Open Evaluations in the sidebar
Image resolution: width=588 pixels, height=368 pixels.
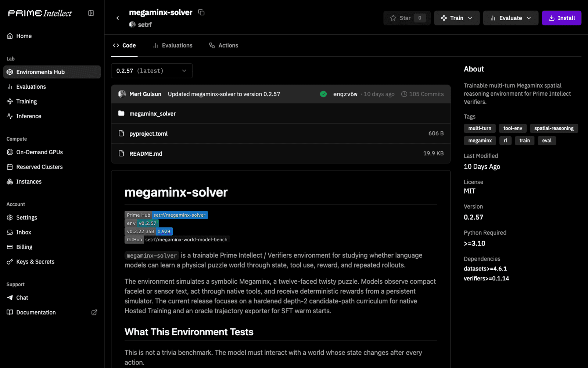pyautogui.click(x=52, y=86)
